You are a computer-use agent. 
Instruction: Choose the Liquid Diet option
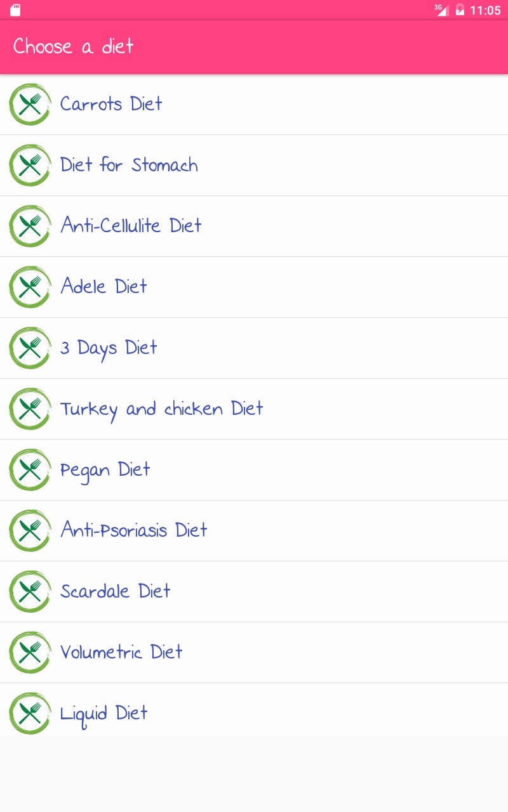click(x=104, y=713)
